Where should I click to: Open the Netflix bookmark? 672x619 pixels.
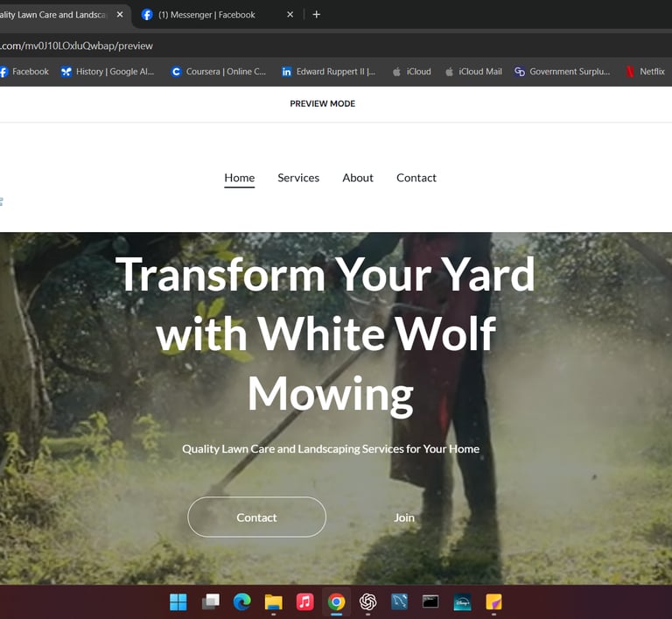646,72
